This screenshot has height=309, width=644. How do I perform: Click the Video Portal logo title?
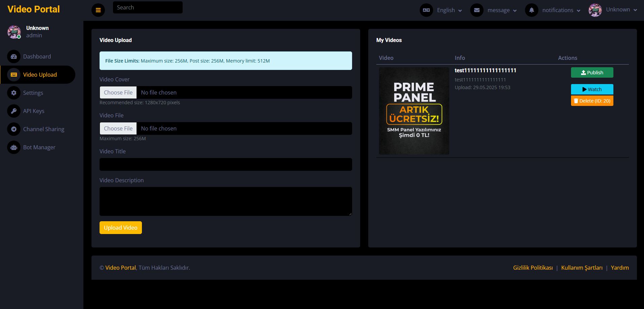pyautogui.click(x=34, y=9)
